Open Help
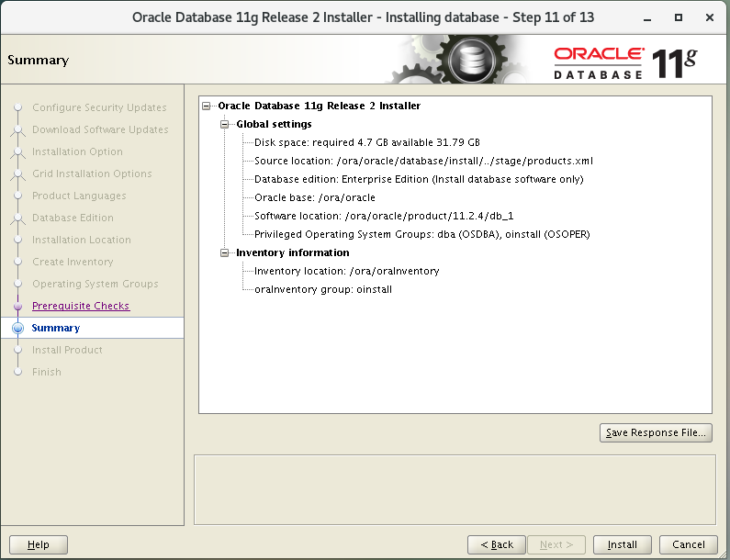 (x=39, y=544)
